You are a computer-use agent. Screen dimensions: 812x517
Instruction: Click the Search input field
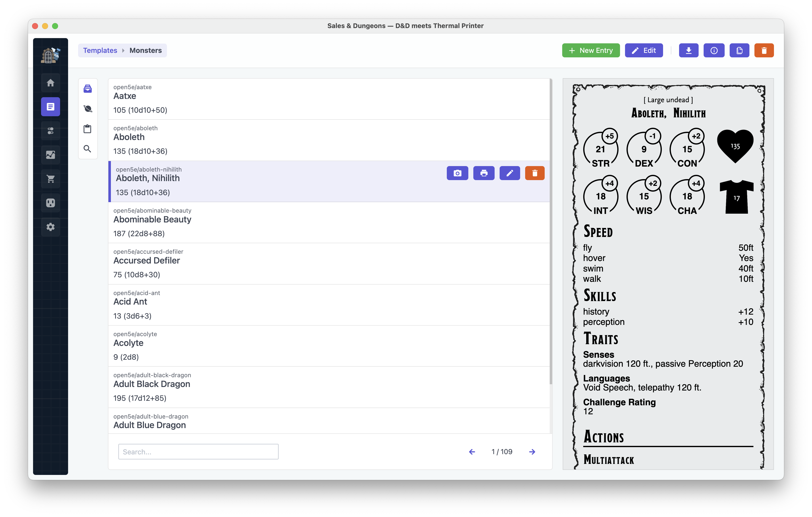[198, 452]
